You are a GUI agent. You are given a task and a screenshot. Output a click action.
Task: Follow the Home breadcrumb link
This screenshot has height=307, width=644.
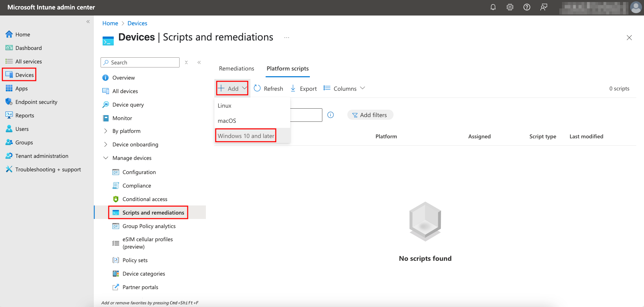[x=110, y=23]
